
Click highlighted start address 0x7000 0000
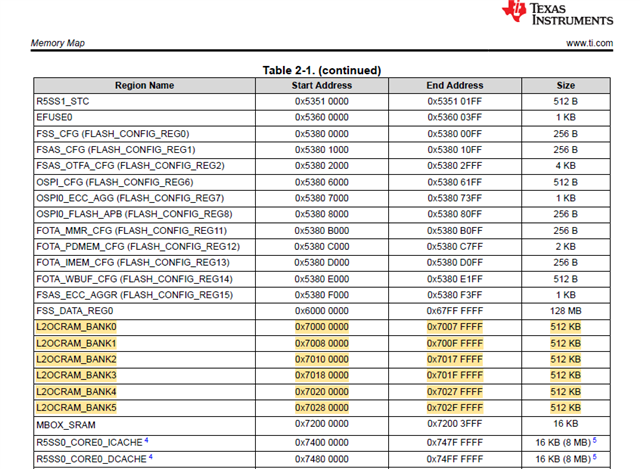coord(322,327)
